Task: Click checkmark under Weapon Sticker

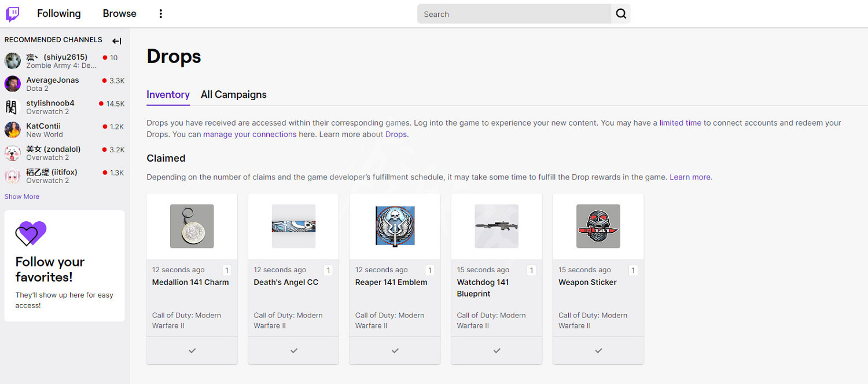Action: tap(598, 350)
